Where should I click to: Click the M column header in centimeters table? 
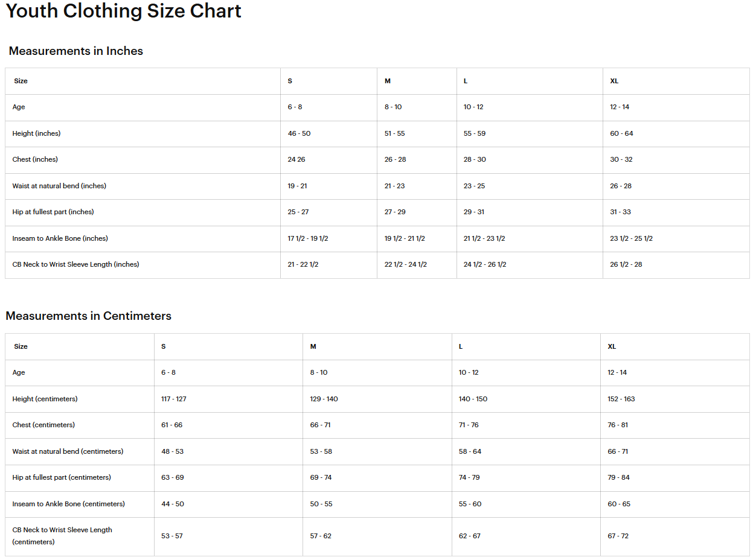[x=313, y=346]
